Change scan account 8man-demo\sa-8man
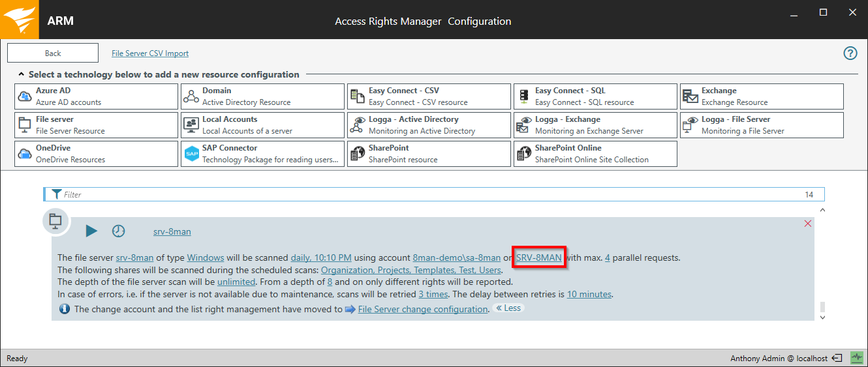Screen dimensions: 868x367 (457, 257)
